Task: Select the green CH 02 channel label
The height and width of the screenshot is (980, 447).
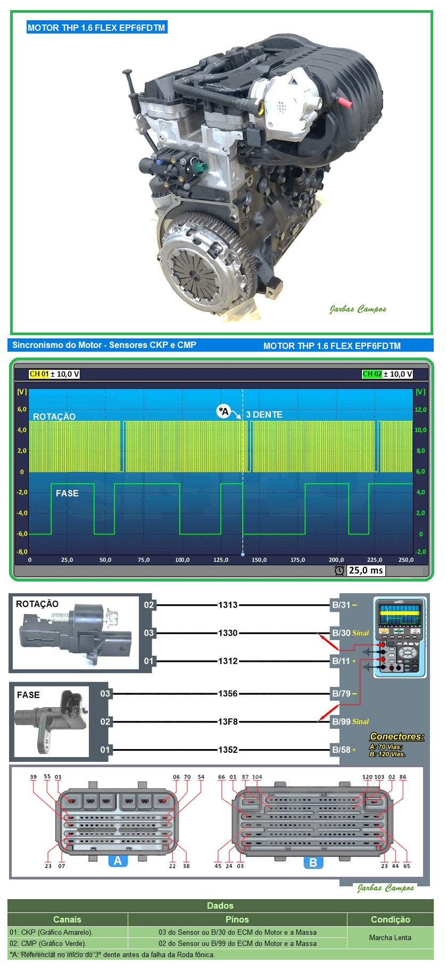Action: pos(372,374)
